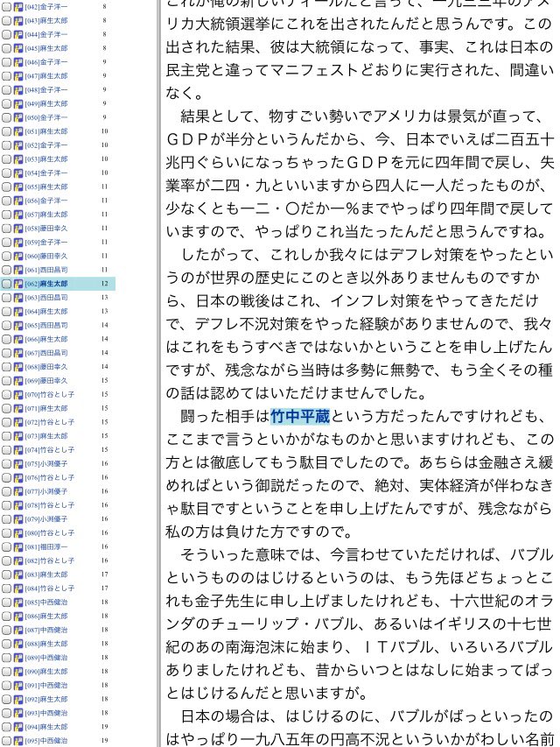This screenshot has height=747, width=560.
Task: Go to speech [091]中西健治
Action: click(46, 686)
